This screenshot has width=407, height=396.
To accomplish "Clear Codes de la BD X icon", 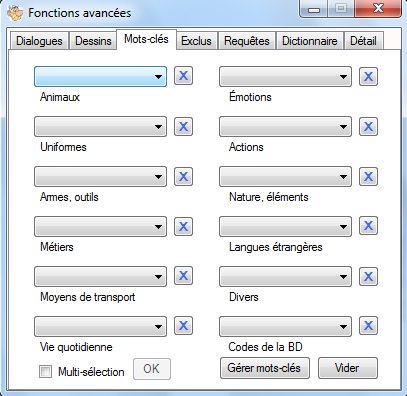I will [368, 325].
